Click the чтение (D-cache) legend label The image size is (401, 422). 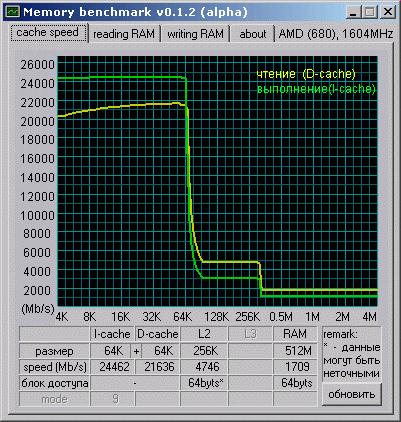306,74
